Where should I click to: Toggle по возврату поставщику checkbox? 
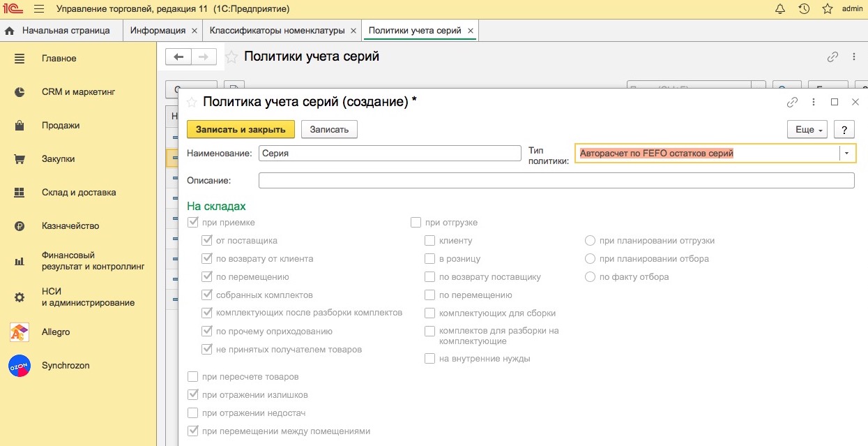click(x=429, y=277)
